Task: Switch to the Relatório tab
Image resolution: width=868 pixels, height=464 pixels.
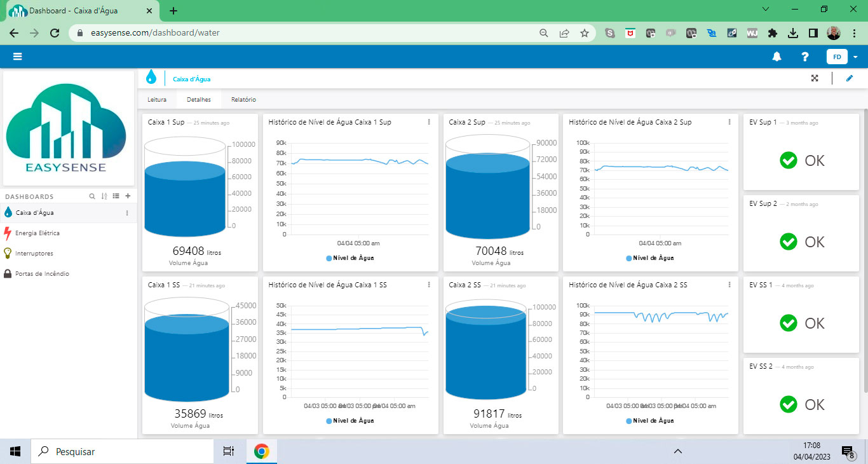Action: point(243,100)
